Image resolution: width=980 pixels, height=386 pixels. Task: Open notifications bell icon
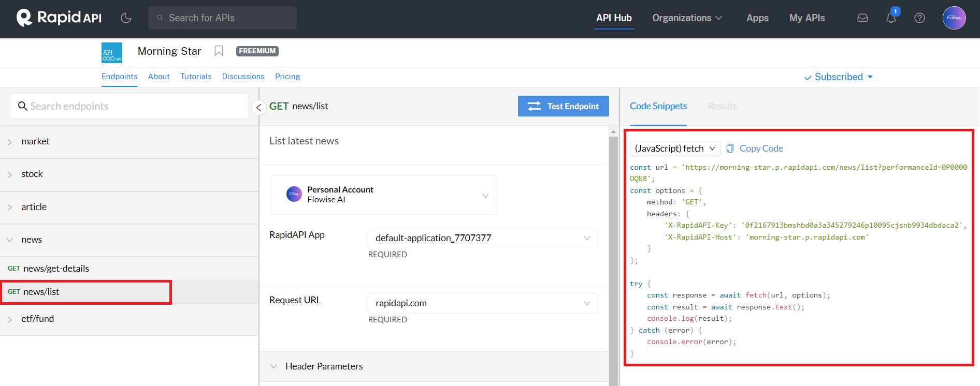891,18
